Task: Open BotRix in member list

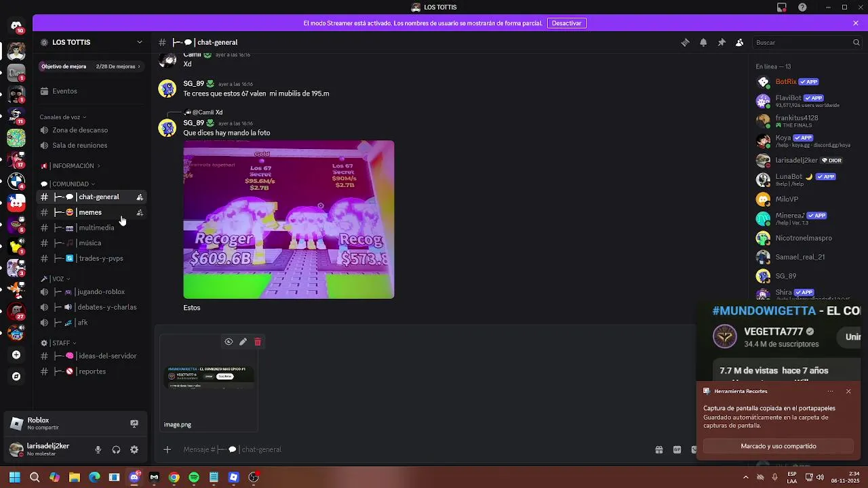Action: [807, 82]
